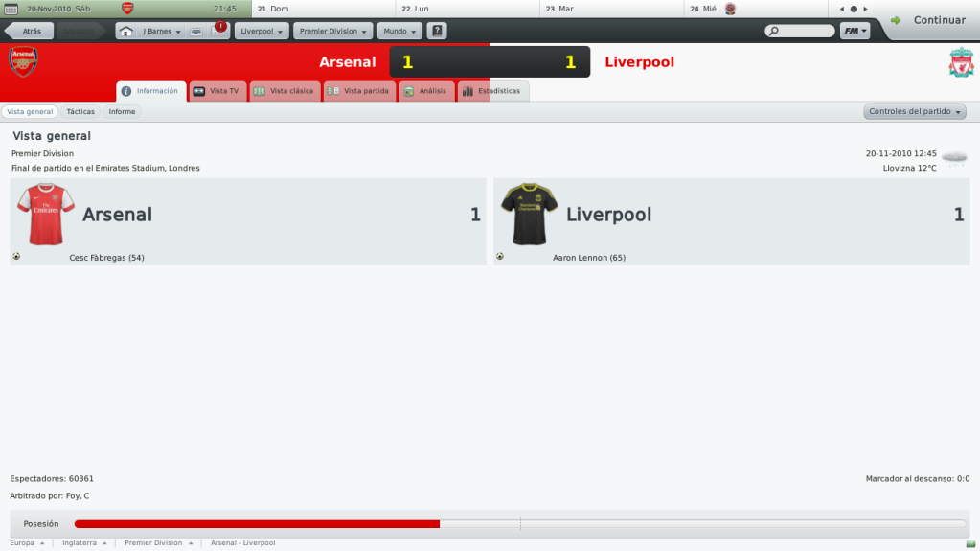Click Cesc Fàbregas goal scorer link

tap(107, 258)
